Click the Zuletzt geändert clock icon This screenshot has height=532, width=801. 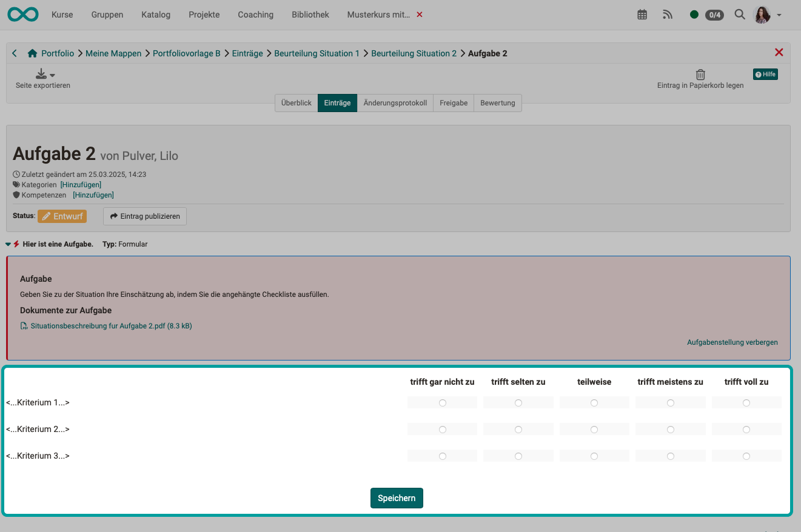click(16, 174)
